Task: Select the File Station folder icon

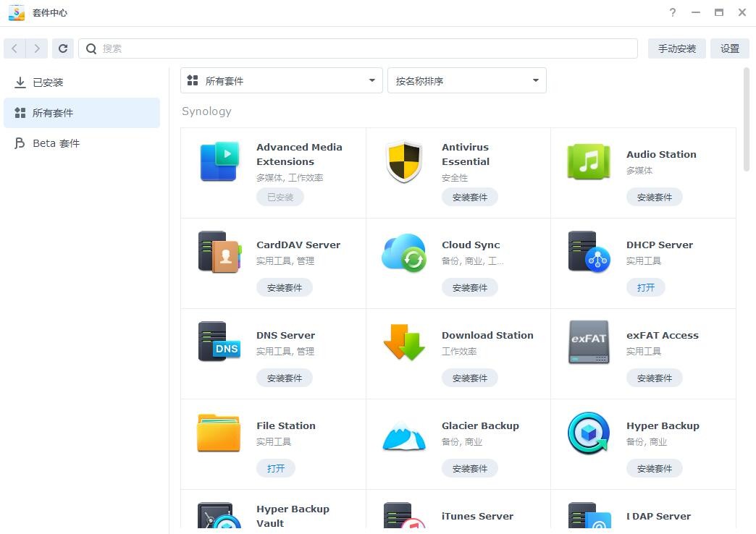Action: point(219,433)
